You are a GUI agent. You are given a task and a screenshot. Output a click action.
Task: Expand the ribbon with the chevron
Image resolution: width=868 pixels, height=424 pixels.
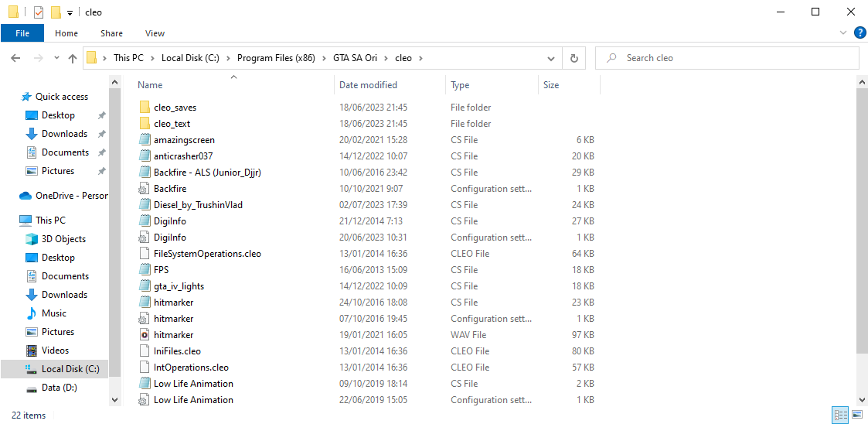843,33
